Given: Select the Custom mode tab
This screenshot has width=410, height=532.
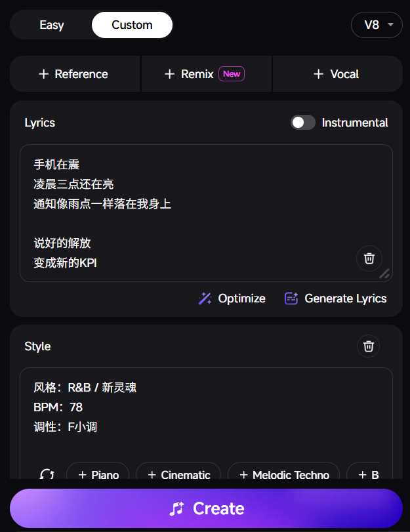Looking at the screenshot, I should tap(132, 25).
